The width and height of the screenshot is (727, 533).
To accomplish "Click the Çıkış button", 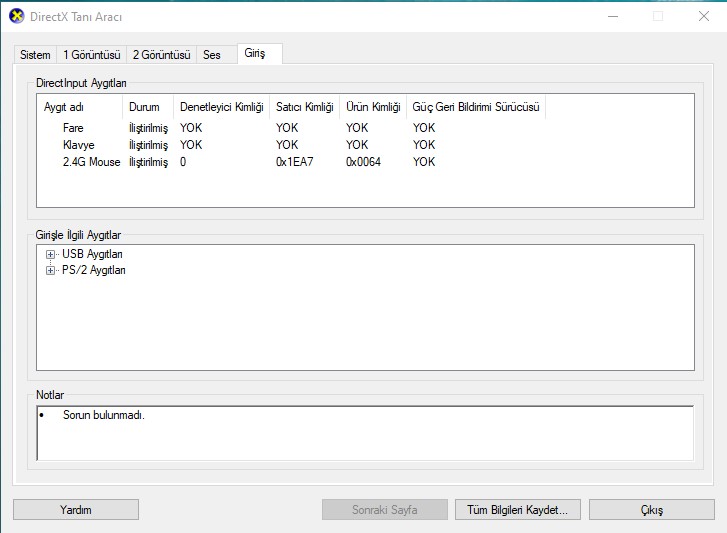I will (x=651, y=510).
